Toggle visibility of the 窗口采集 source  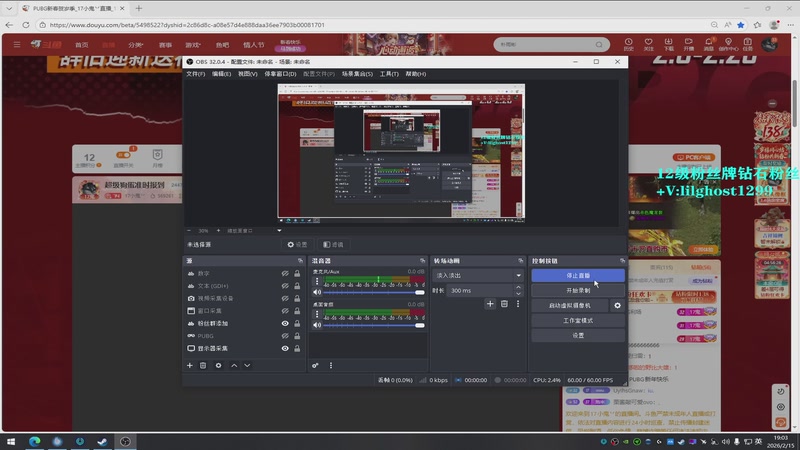(285, 311)
